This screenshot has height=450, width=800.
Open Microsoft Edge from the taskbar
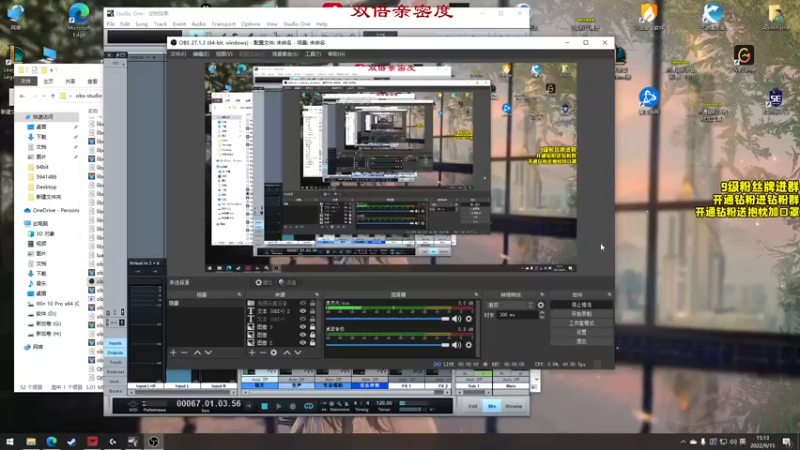pos(52,441)
